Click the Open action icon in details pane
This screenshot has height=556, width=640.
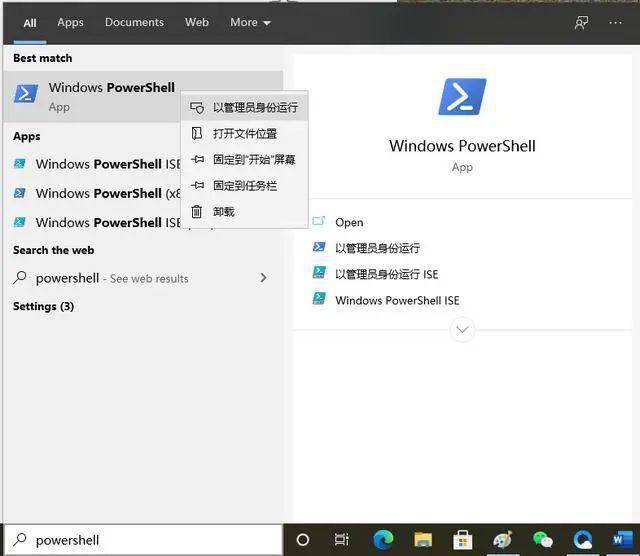click(319, 221)
